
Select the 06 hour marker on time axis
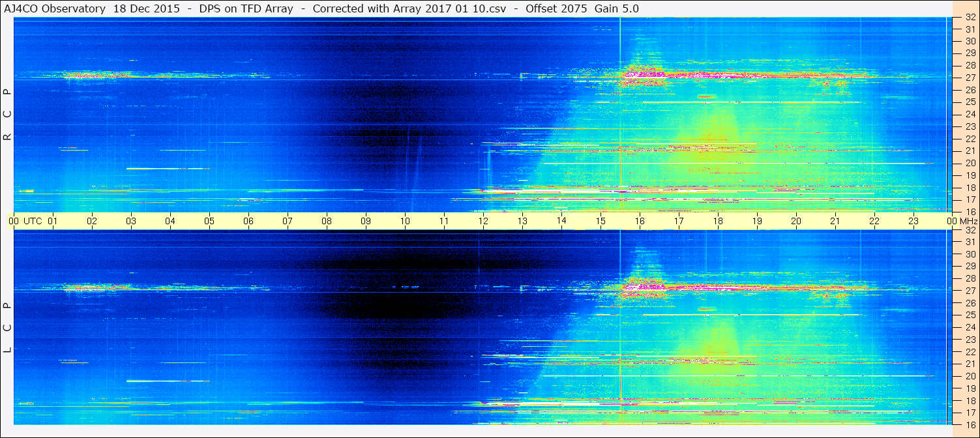point(248,222)
